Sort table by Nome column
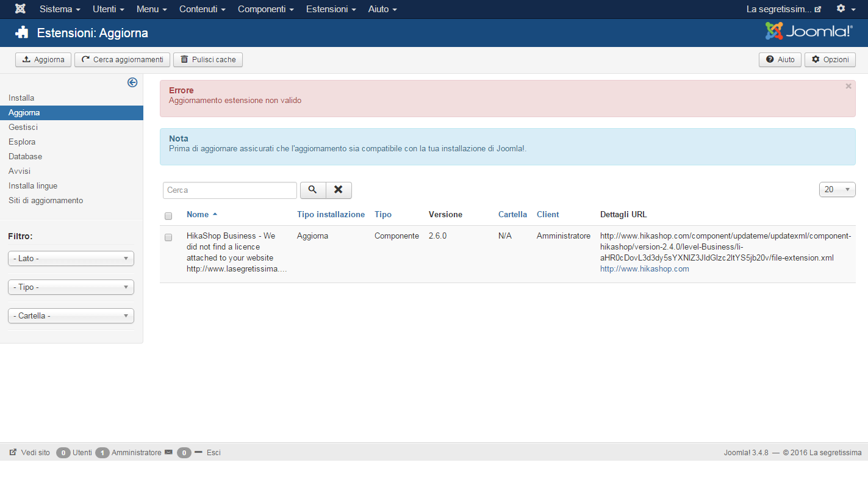 click(202, 215)
